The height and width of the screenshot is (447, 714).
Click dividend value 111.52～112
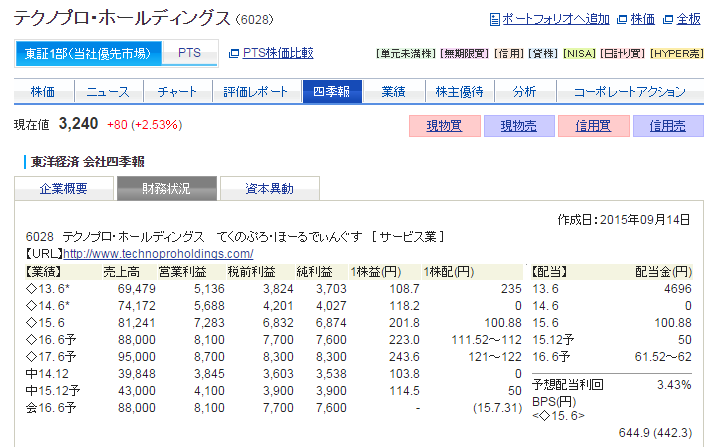[x=486, y=340]
